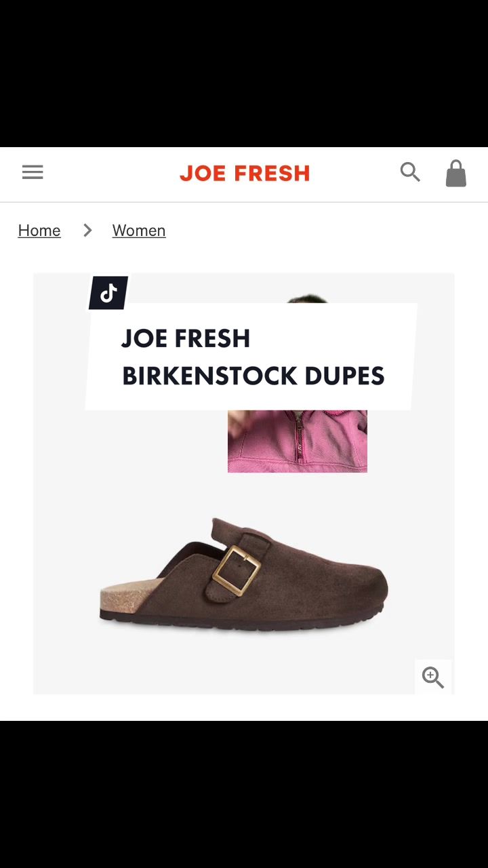
Task: Click the TikTok logo badge
Action: pyautogui.click(x=108, y=293)
